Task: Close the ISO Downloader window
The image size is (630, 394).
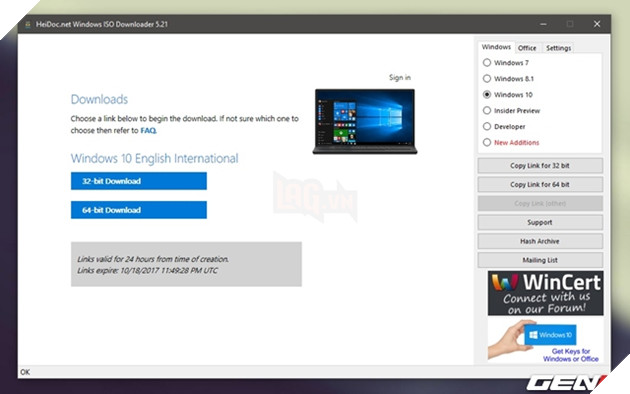Action: pyautogui.click(x=597, y=24)
